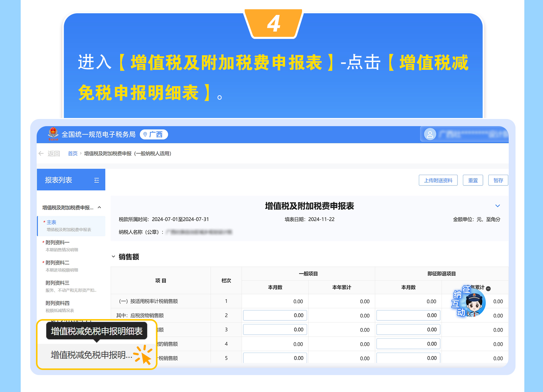Open 附列资料三 in report list
The width and height of the screenshot is (543, 392).
(x=58, y=283)
